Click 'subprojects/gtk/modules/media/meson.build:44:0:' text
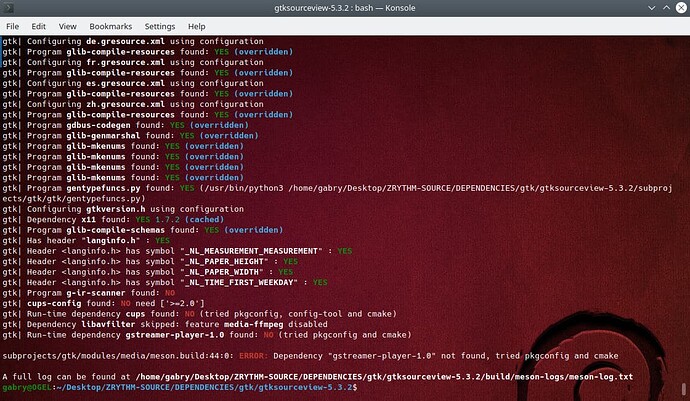The height and width of the screenshot is (401, 690). coord(118,356)
